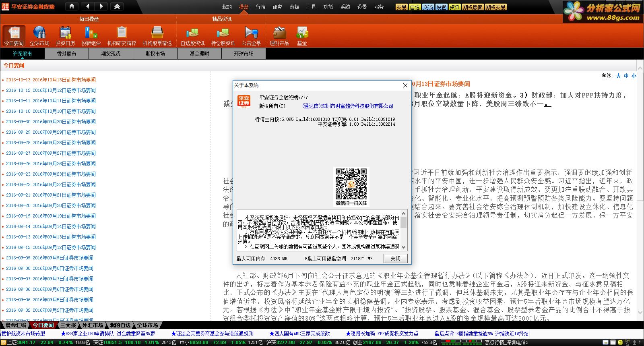Click the double up-arrow collapse icon
The image size is (644, 346).
pos(117,6)
